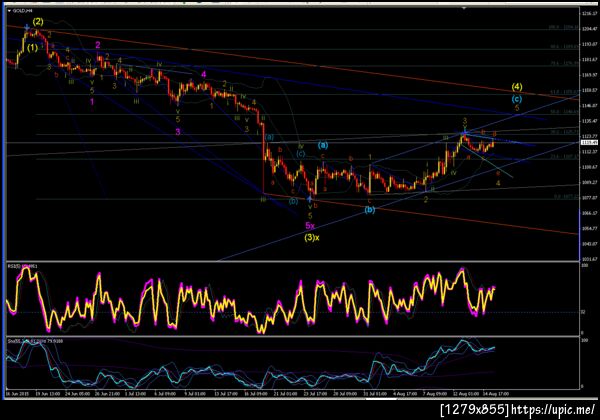The width and height of the screenshot is (600, 420).
Task: Click the 4 Aug 17:00 time axis label
Action: pos(405,393)
